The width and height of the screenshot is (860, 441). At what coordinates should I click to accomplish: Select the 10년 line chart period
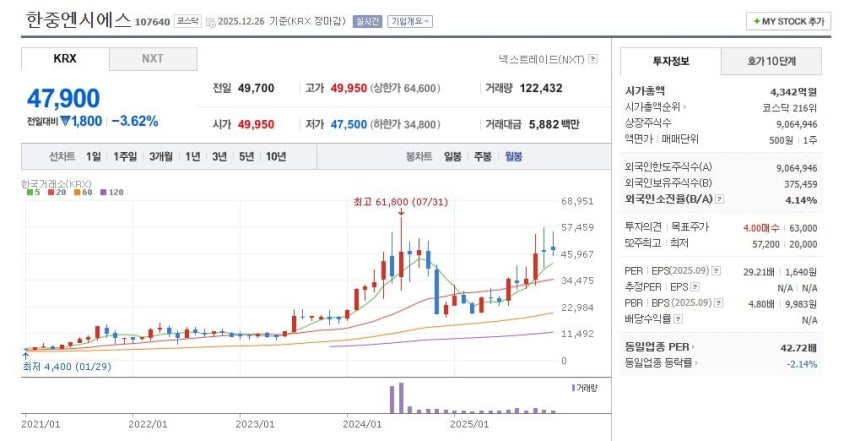276,157
